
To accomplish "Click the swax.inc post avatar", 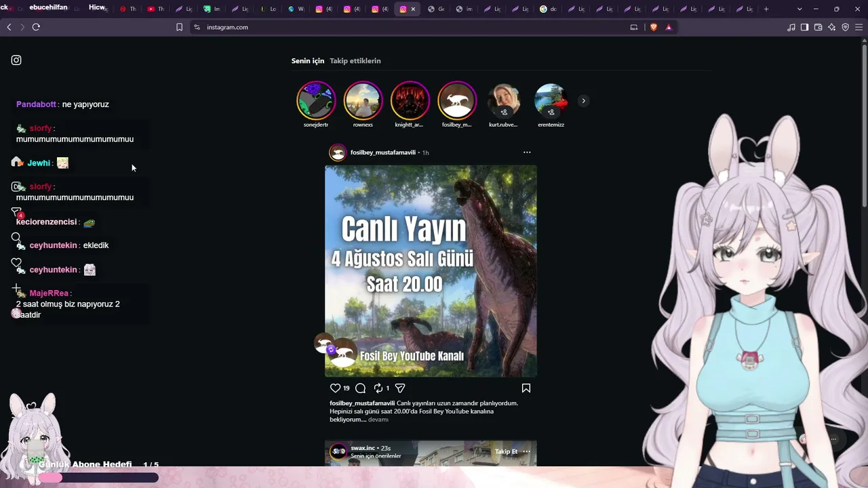I will point(338,451).
